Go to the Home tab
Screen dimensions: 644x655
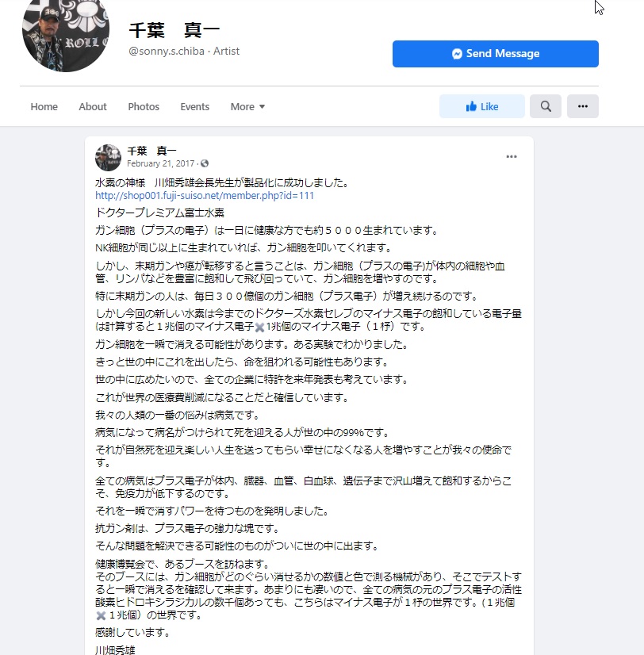(44, 106)
